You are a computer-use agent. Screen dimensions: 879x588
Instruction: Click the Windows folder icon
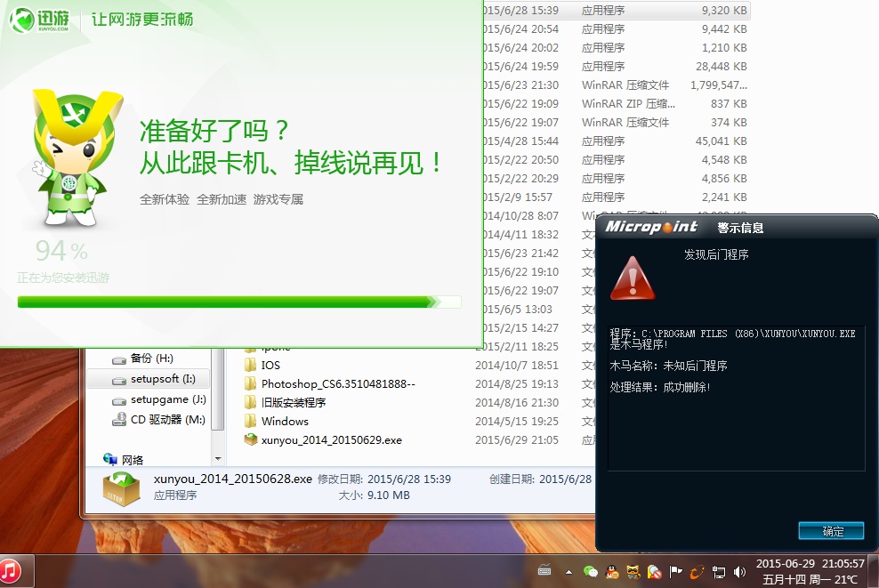250,421
